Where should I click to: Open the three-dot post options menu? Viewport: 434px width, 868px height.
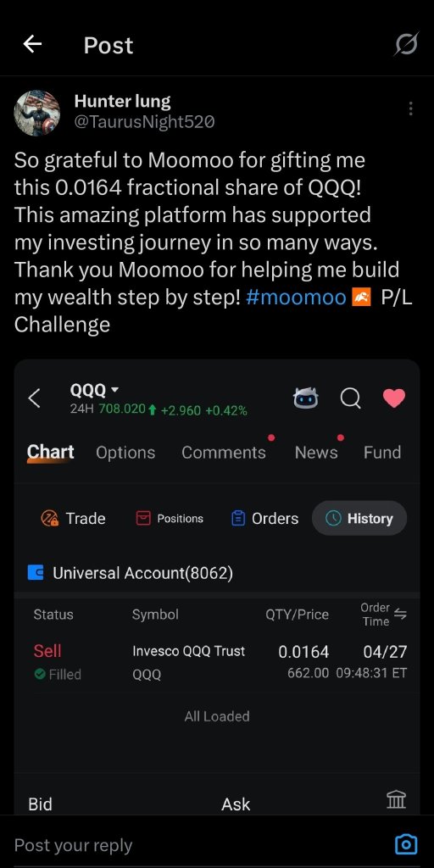[410, 108]
